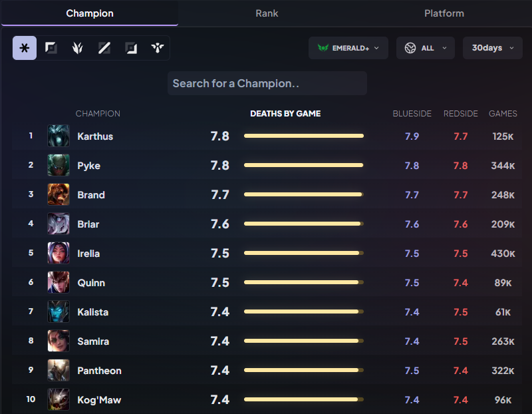The width and height of the screenshot is (532, 414).
Task: Sort by GAMES column header
Action: pos(503,113)
